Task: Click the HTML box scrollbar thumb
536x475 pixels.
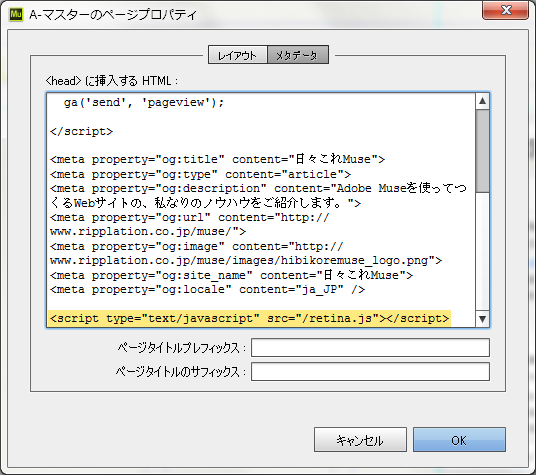Action: point(482,151)
